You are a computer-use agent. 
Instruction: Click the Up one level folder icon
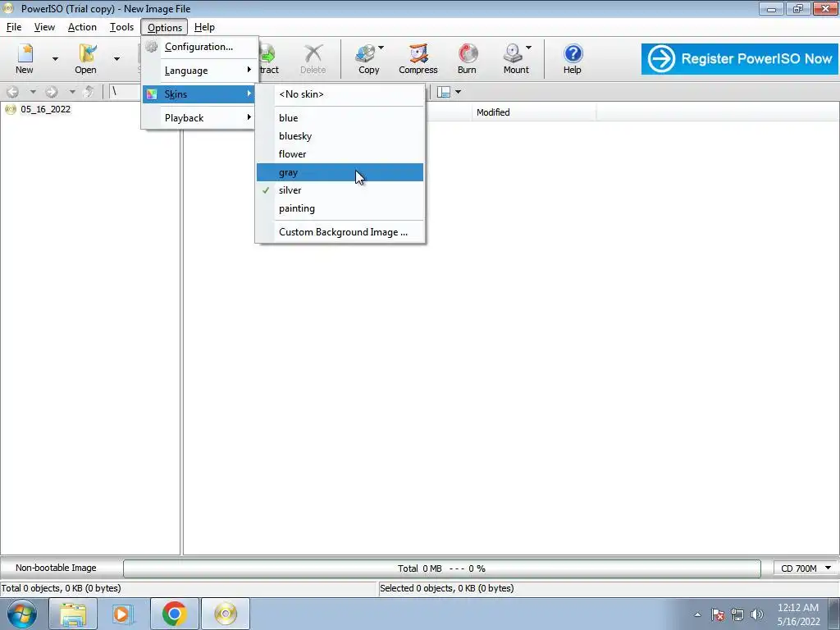pos(89,92)
